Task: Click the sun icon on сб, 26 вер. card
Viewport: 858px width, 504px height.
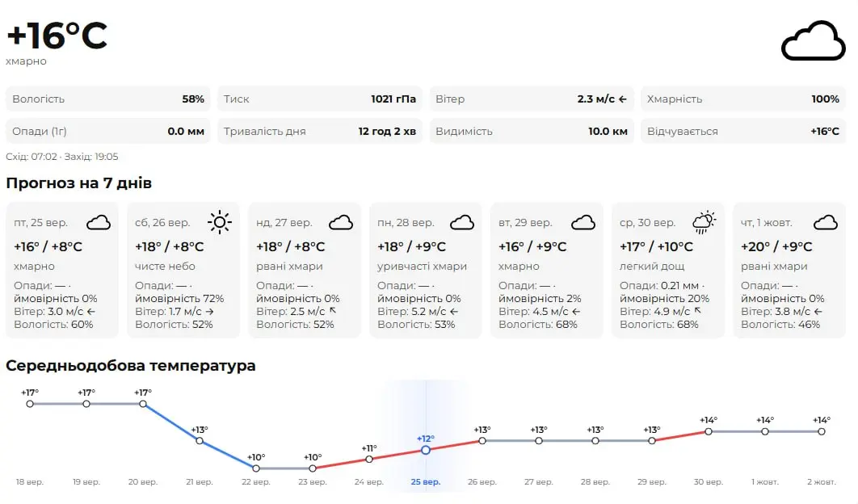Action: [220, 222]
